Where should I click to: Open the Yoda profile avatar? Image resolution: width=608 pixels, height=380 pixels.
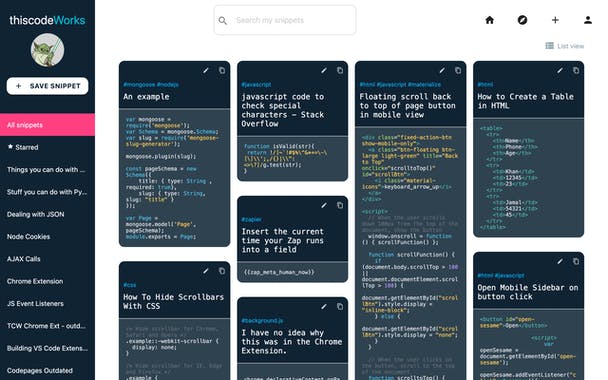[x=47, y=50]
